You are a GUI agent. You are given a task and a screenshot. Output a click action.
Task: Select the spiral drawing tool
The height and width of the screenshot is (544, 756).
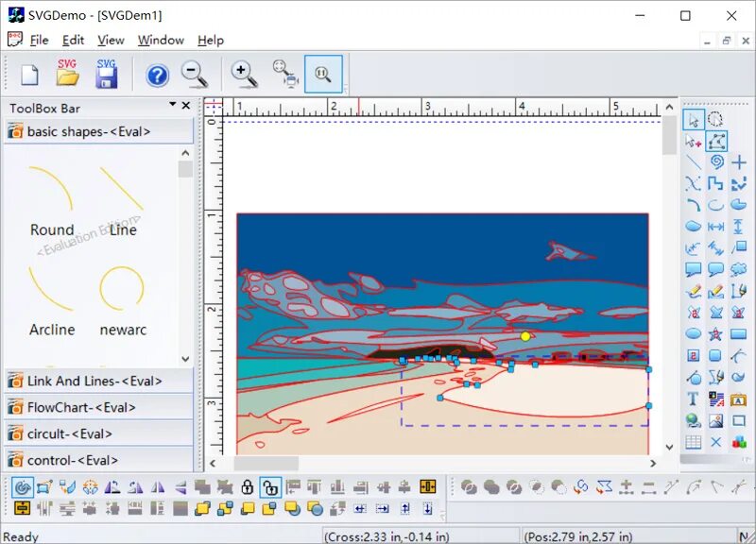pos(716,162)
